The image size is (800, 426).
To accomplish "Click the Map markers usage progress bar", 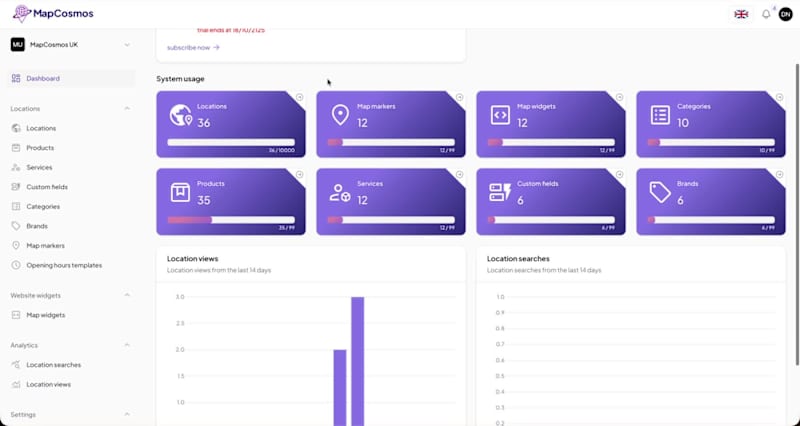I will (391, 142).
